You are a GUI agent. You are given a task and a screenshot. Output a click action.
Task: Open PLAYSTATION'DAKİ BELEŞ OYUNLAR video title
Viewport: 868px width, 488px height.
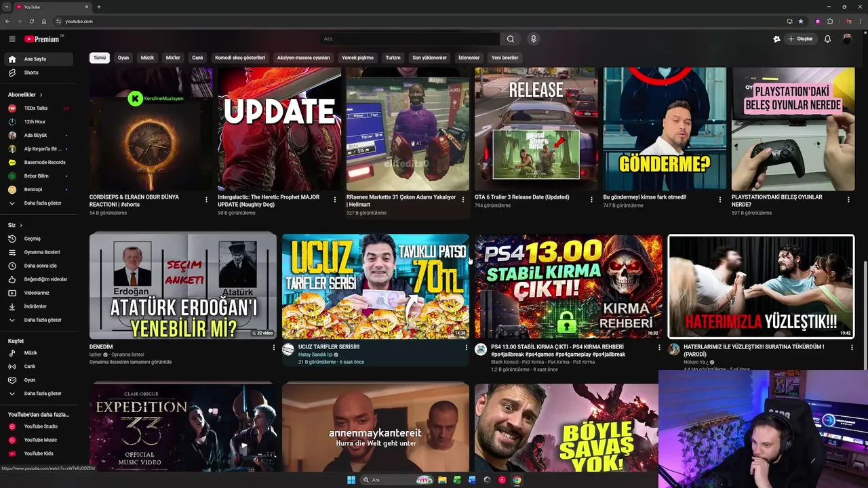click(x=776, y=201)
